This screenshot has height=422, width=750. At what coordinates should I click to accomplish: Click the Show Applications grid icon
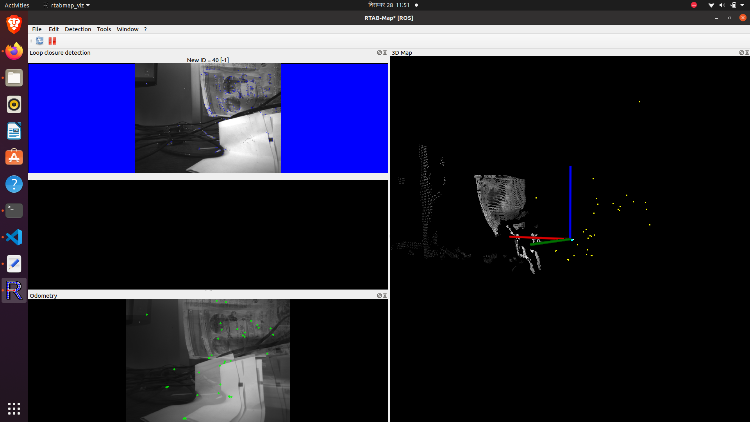tap(14, 408)
